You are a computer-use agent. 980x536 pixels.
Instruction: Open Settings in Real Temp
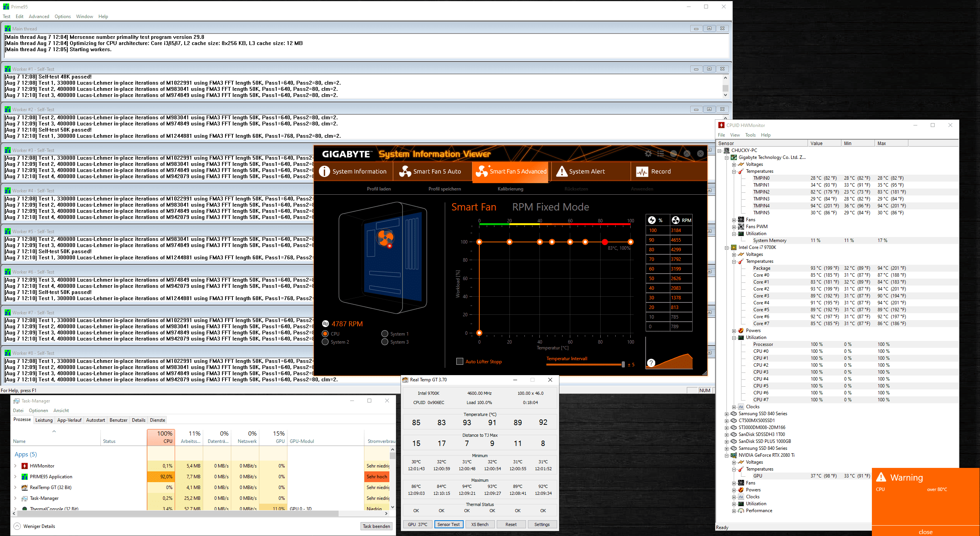click(x=542, y=524)
